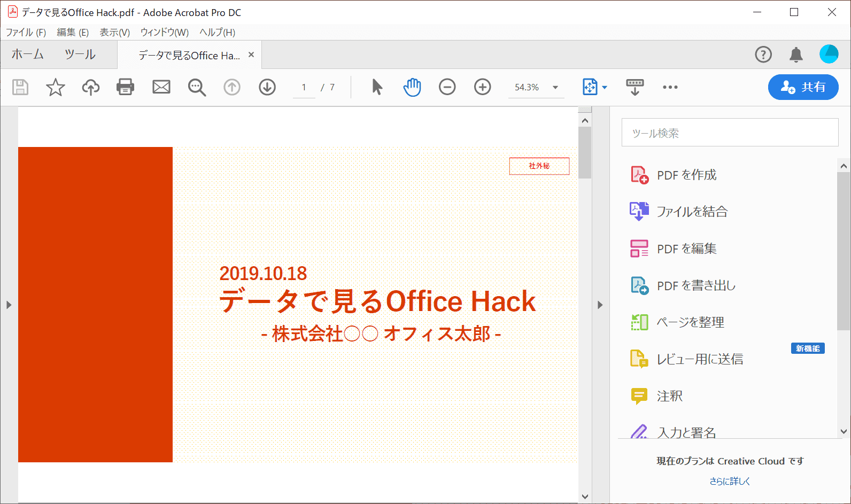This screenshot has height=504, width=851.
Task: Click the Save file icon
Action: pyautogui.click(x=20, y=87)
